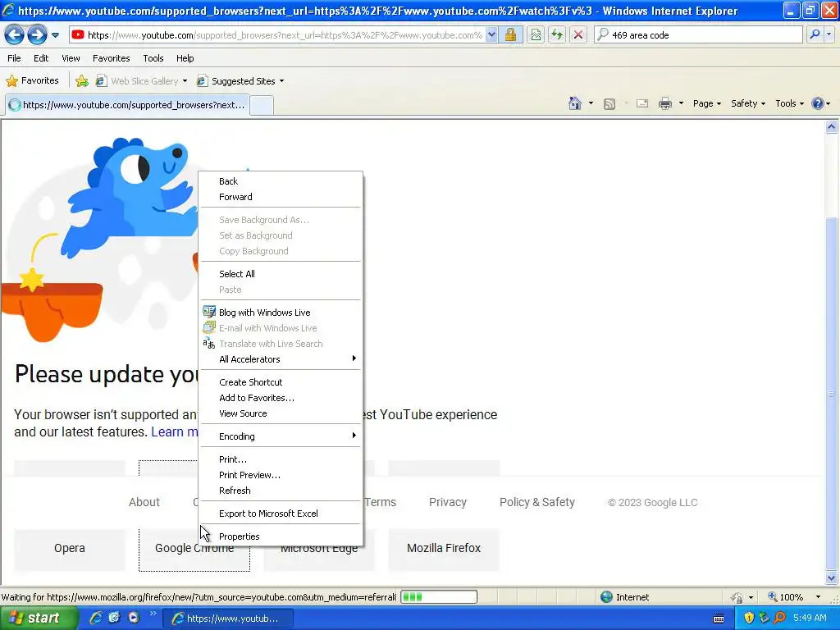Open the recent pages dropdown arrow
This screenshot has height=630, width=840.
point(55,35)
